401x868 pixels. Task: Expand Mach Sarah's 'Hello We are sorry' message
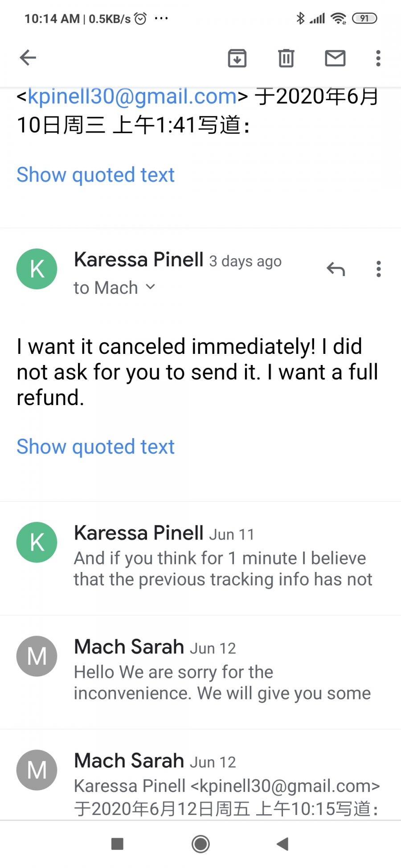point(200,672)
